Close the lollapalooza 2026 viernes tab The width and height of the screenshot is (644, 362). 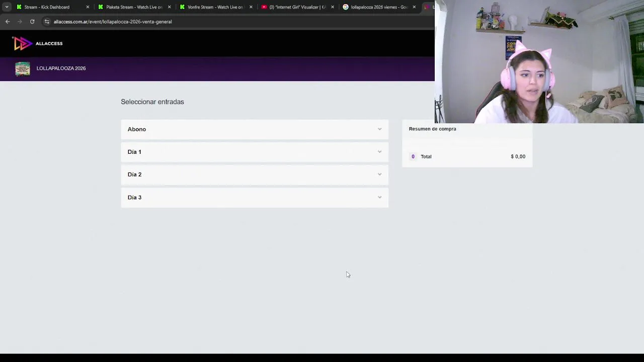[414, 7]
